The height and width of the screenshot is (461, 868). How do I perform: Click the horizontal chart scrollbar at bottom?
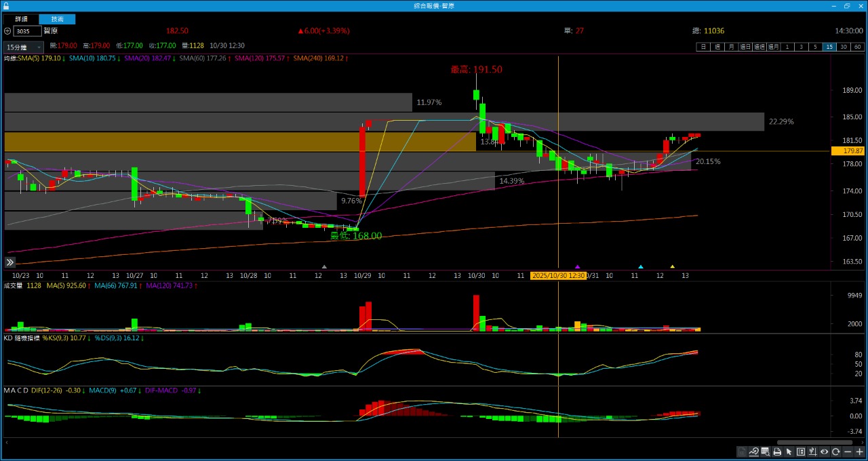pos(814,443)
